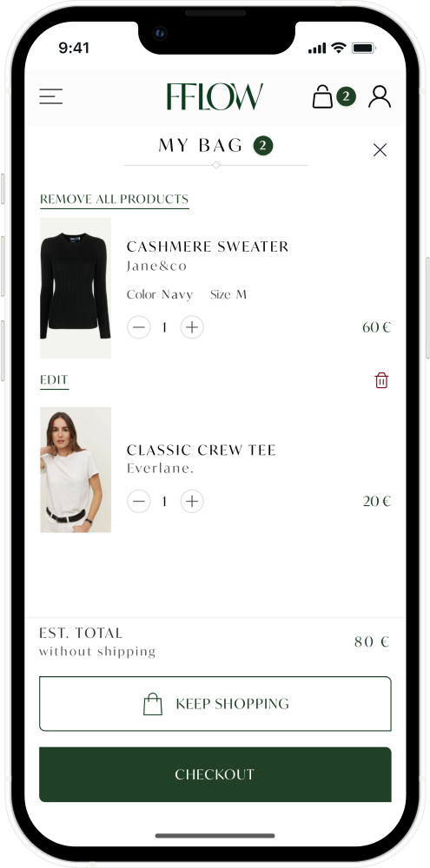
Task: Click the Edit link under sweater
Action: pos(55,380)
